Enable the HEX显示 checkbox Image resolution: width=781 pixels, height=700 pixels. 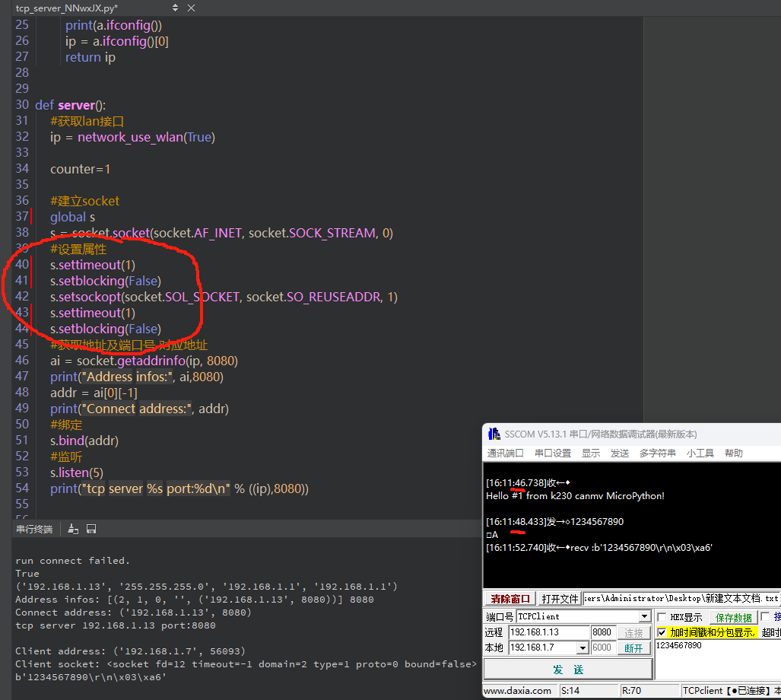[662, 617]
